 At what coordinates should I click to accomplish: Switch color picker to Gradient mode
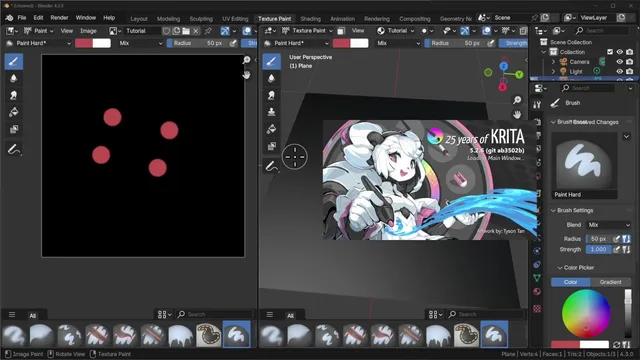[x=611, y=282]
